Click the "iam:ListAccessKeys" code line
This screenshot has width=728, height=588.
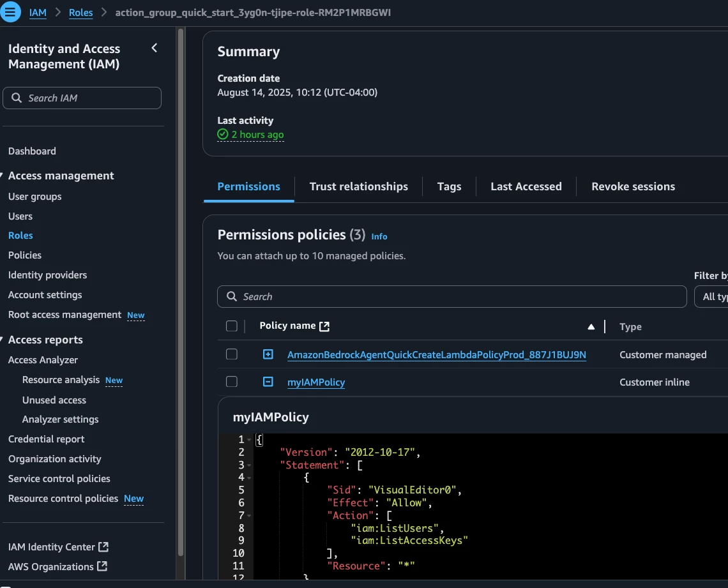pyautogui.click(x=409, y=541)
